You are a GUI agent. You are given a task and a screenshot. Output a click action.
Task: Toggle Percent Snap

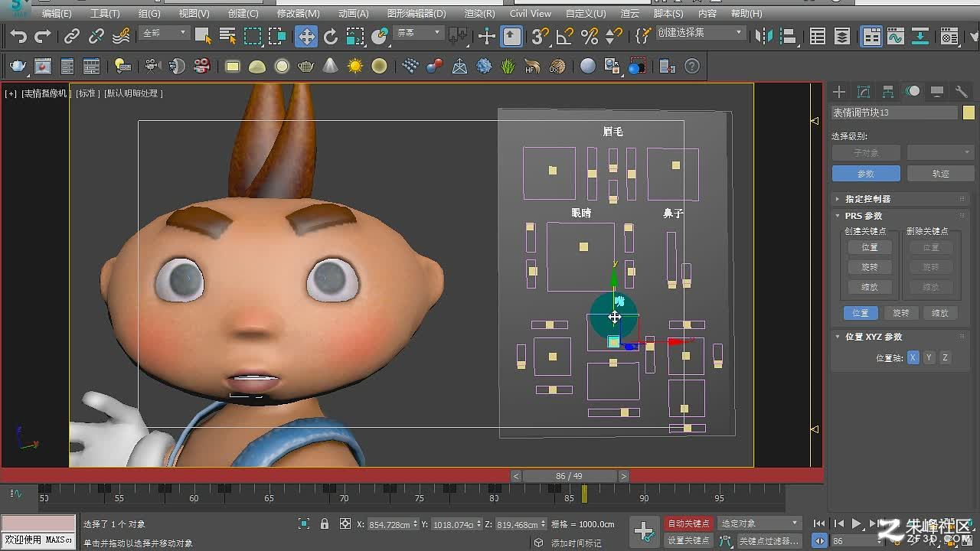pyautogui.click(x=590, y=36)
